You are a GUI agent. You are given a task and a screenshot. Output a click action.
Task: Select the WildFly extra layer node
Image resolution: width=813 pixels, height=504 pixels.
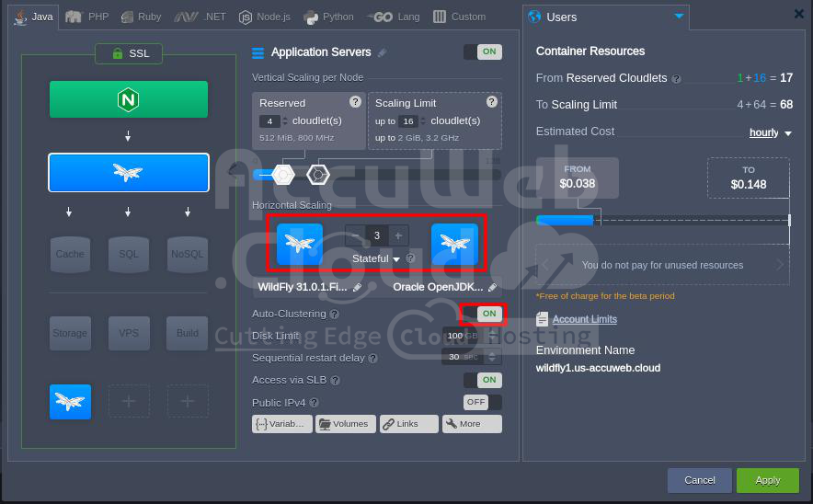(x=70, y=401)
